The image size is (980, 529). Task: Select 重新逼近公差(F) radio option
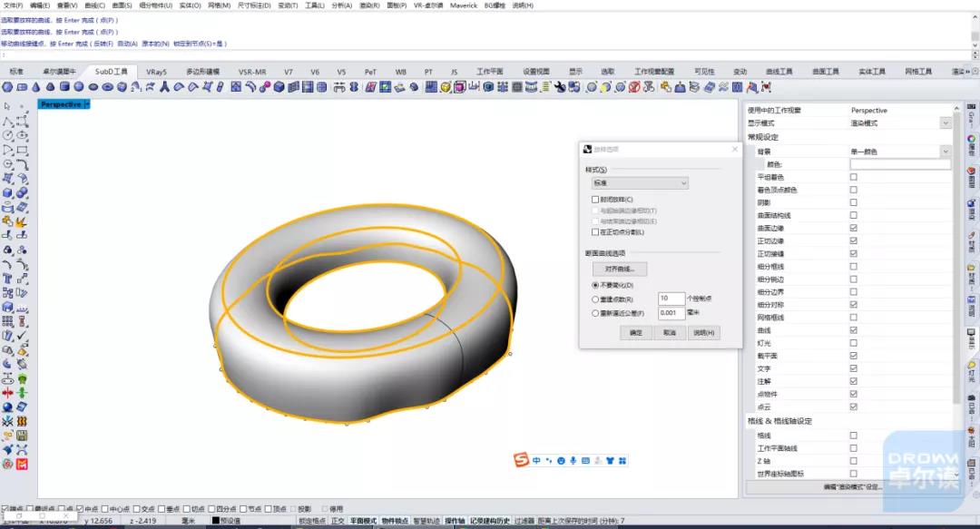pyautogui.click(x=595, y=313)
